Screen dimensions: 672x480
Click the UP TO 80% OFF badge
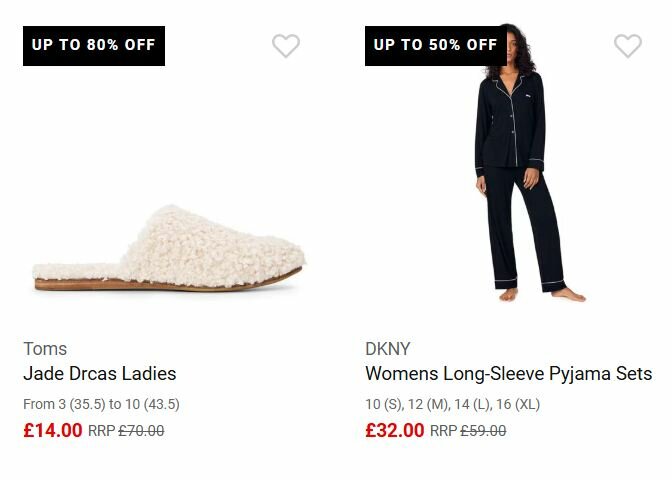click(94, 45)
